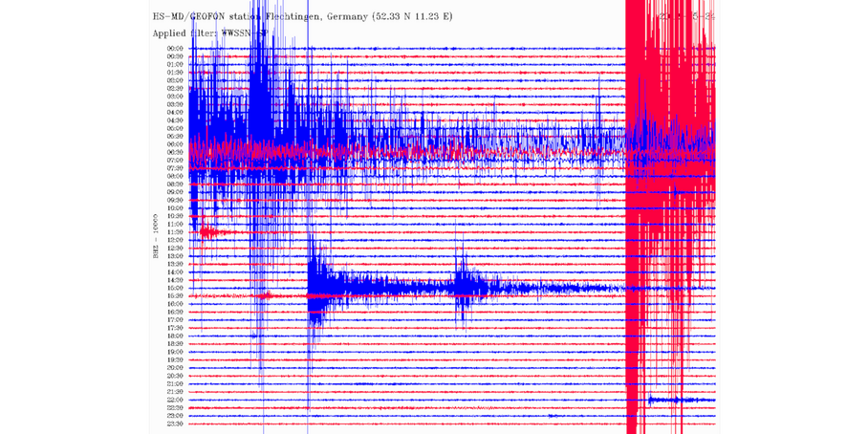Viewport: 868px width, 434px height.
Task: Select the 22:00 time label
Action: (175, 400)
